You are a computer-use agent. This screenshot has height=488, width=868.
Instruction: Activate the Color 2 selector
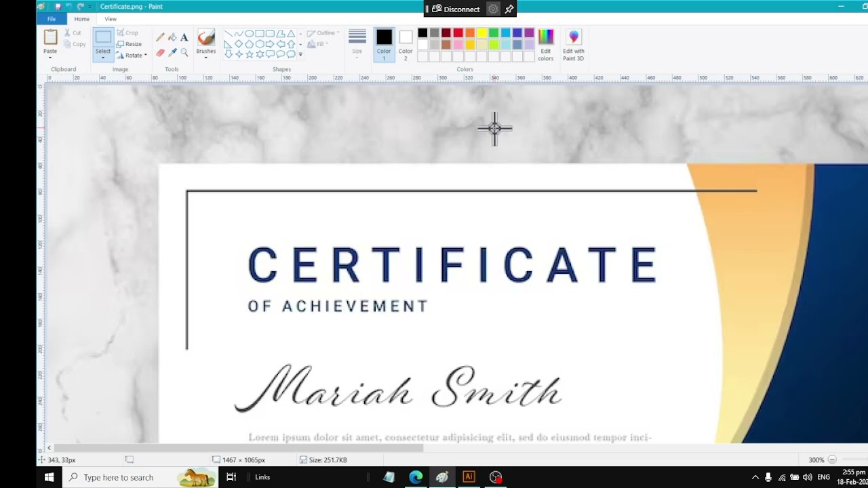[x=406, y=45]
